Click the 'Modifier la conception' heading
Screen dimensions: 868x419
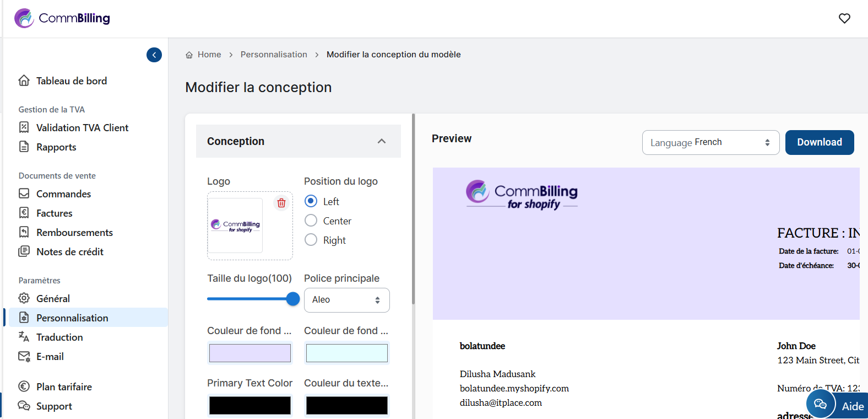(x=258, y=87)
